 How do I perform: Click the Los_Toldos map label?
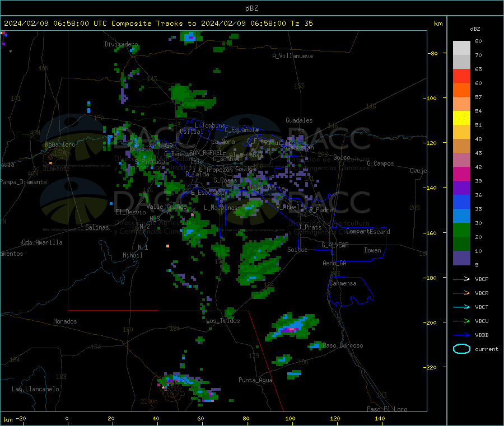[x=223, y=321]
